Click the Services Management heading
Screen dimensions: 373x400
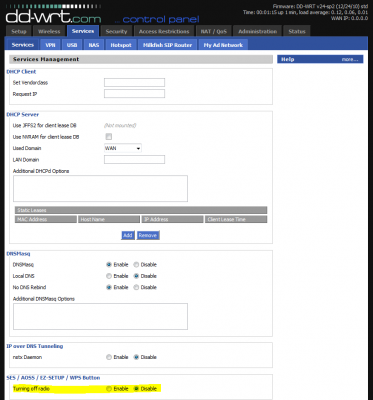click(x=46, y=59)
